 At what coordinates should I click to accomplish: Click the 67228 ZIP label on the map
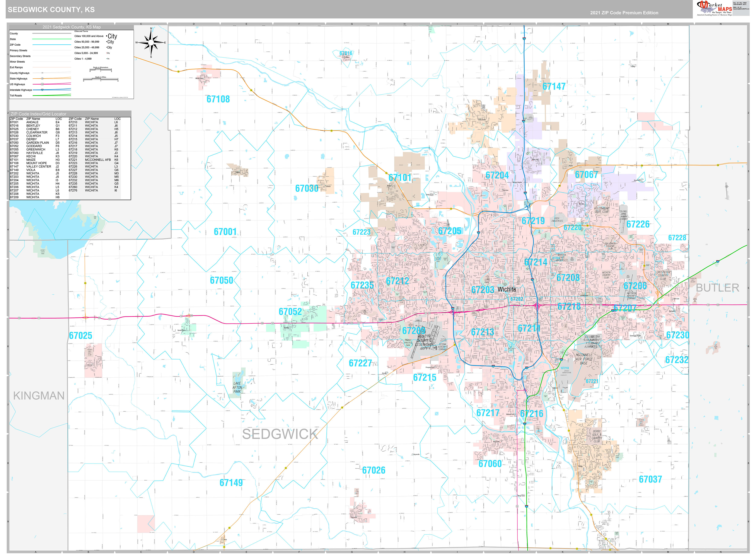(x=677, y=237)
